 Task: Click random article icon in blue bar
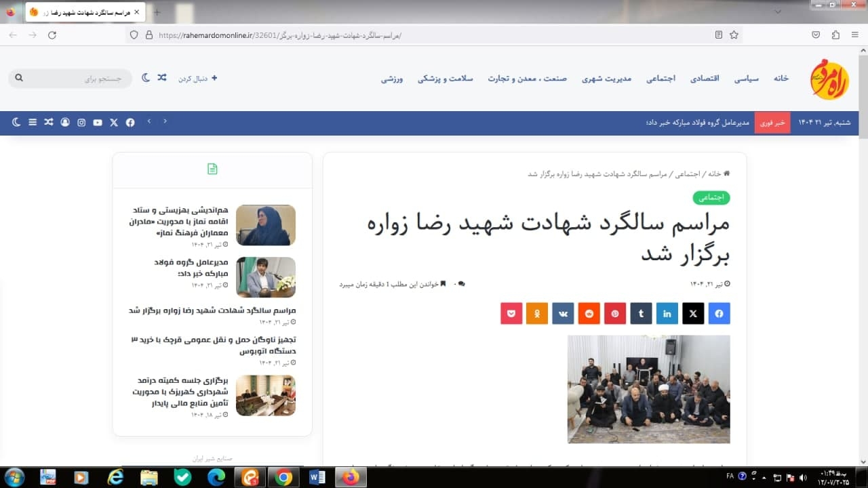click(49, 122)
